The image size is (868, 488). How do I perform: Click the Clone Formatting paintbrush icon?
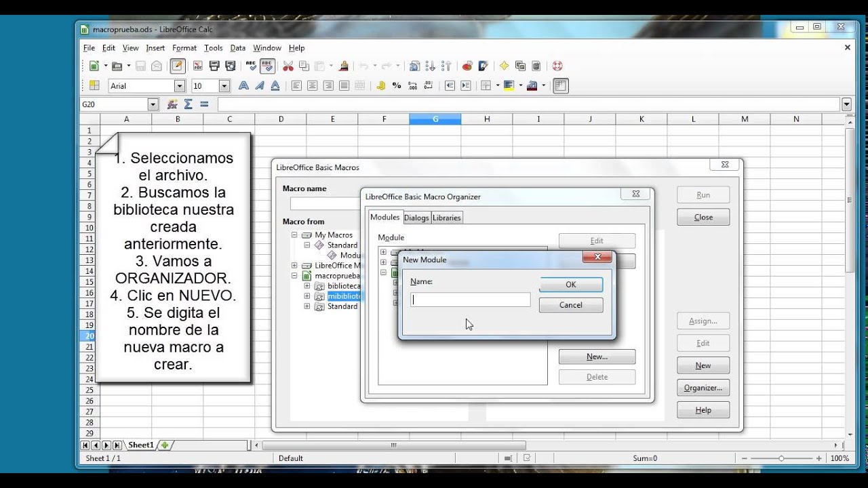[344, 66]
